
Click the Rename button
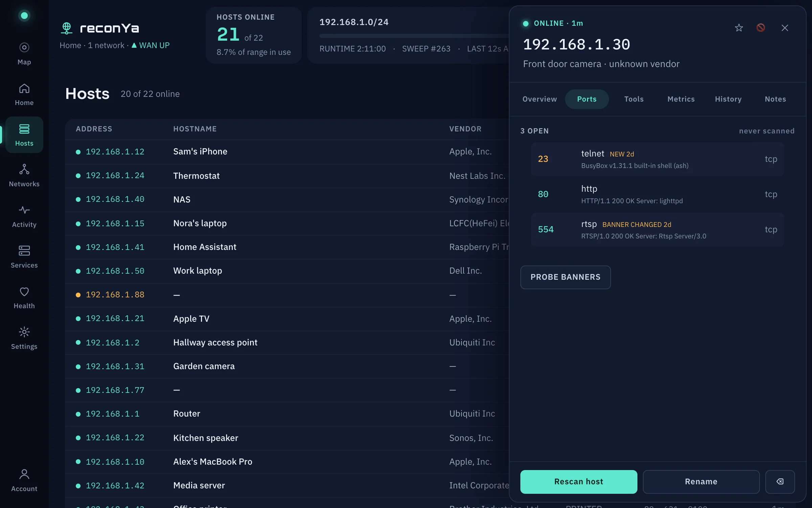click(701, 482)
